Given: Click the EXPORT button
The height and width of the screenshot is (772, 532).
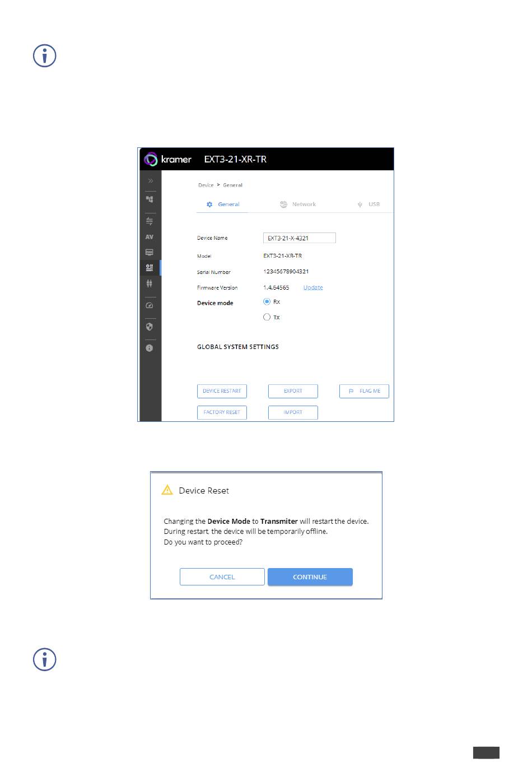Looking at the screenshot, I should click(293, 391).
